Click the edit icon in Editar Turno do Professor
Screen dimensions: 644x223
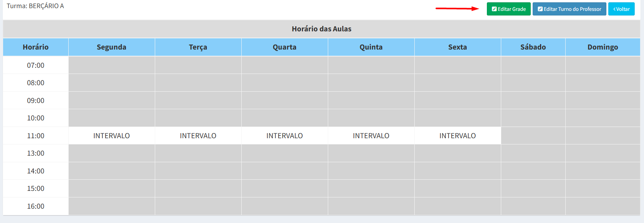click(x=540, y=9)
